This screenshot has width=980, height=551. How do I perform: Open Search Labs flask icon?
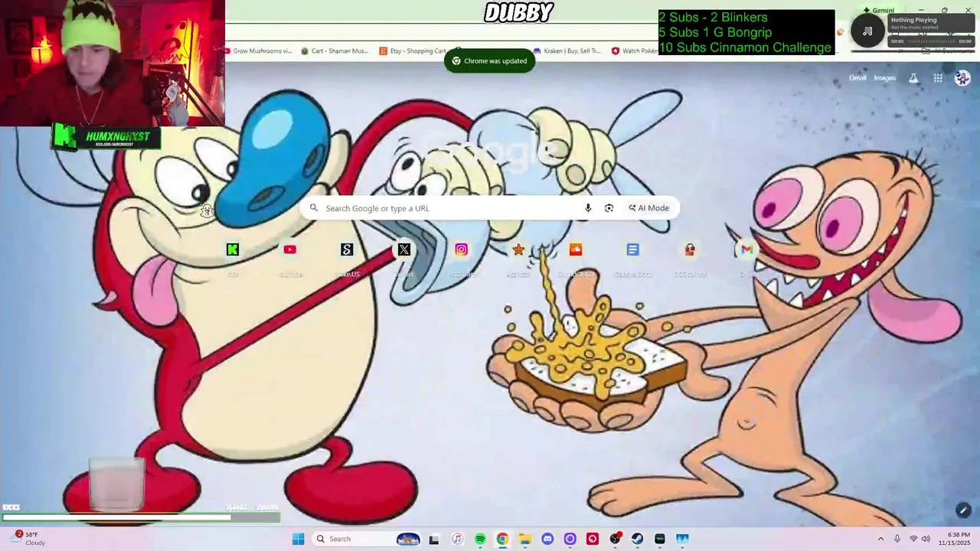[x=913, y=78]
